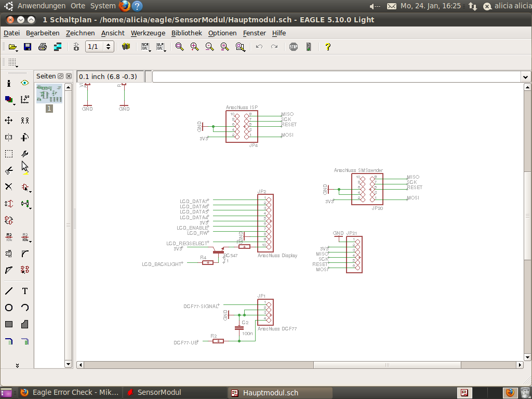Select the Cut (scissors) tool
Screen dimensions: 532x399
tap(9, 170)
